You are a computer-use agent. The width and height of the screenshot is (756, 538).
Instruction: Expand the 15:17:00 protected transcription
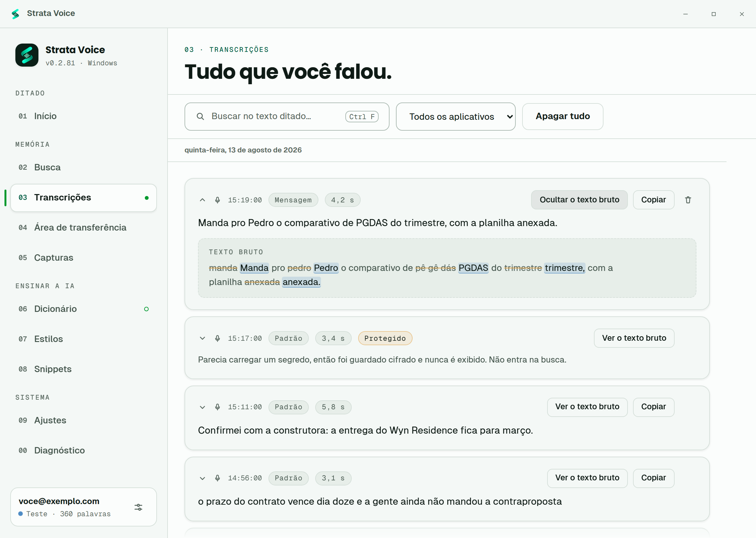point(202,338)
